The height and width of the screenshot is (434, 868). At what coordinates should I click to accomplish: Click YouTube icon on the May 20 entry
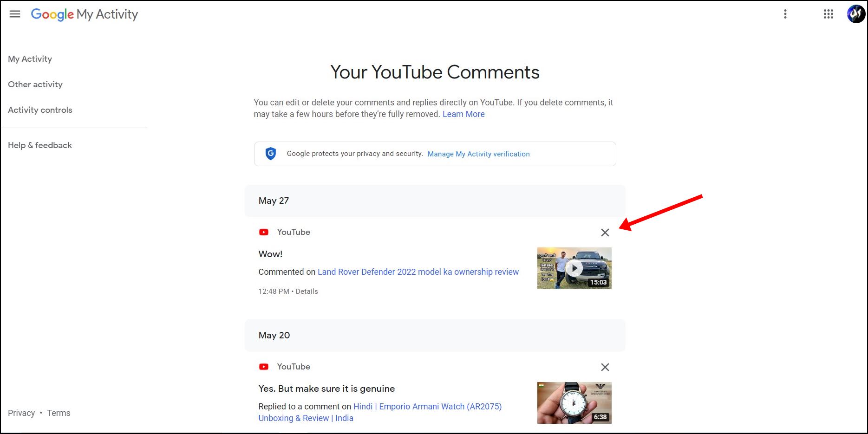(264, 367)
